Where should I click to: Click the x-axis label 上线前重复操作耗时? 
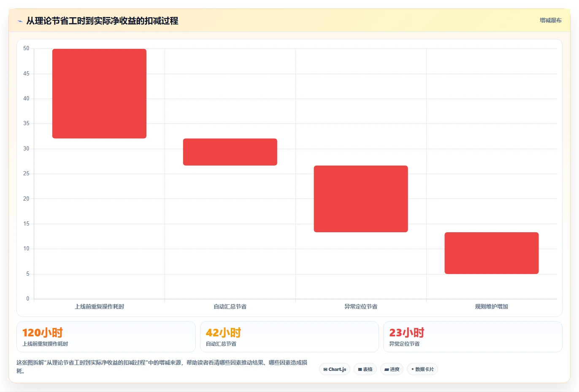pyautogui.click(x=100, y=306)
